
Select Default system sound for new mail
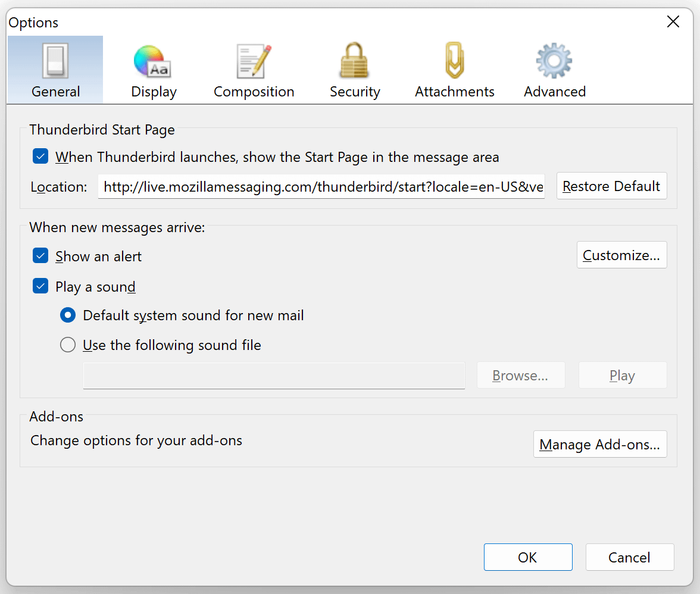[68, 315]
